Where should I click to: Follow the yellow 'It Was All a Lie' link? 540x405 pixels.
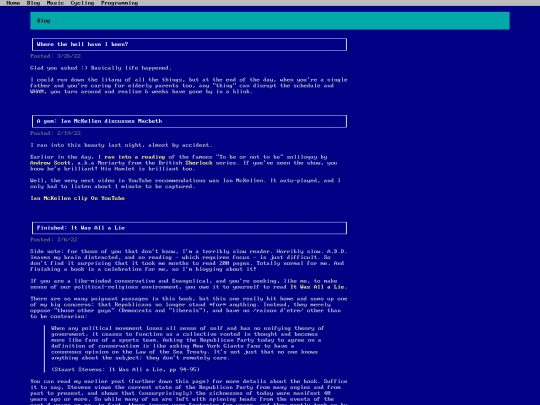pos(317,287)
